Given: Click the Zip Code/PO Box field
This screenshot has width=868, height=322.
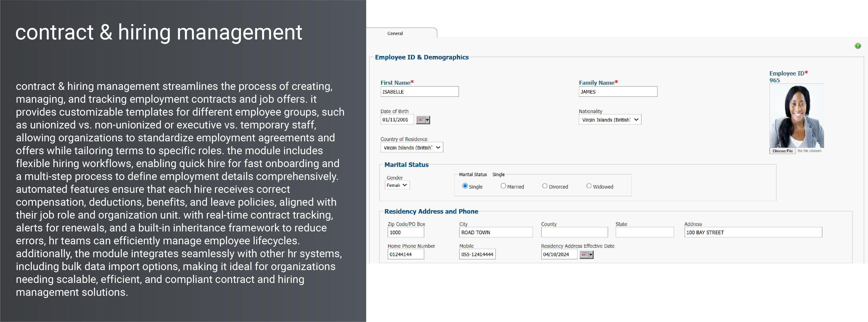Looking at the screenshot, I should click(x=406, y=232).
